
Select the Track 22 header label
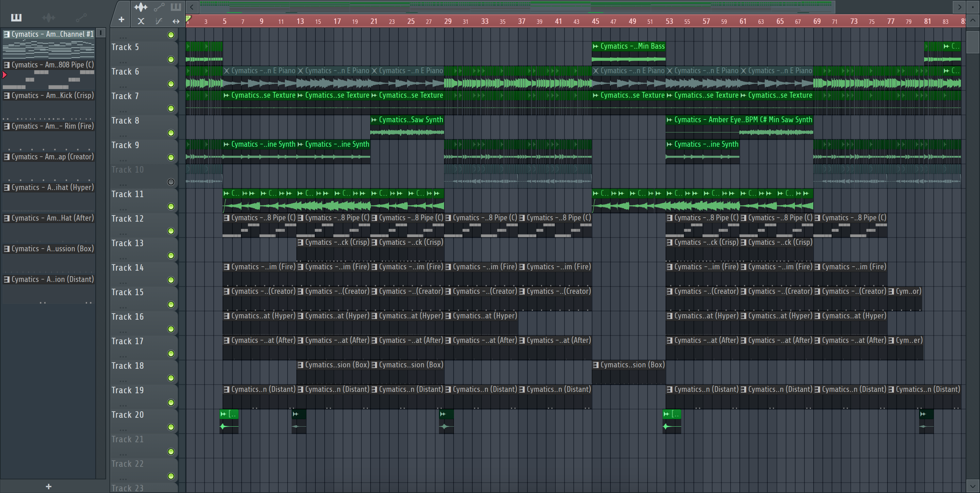tap(128, 464)
